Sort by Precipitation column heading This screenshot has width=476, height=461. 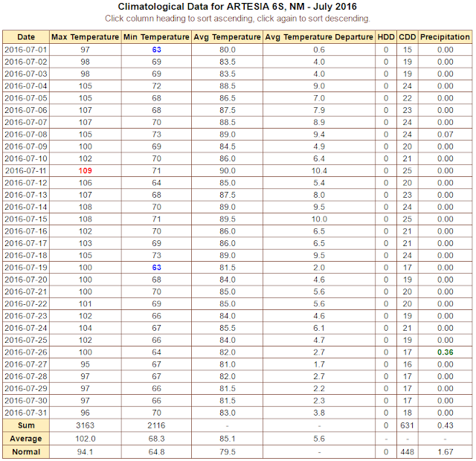445,37
